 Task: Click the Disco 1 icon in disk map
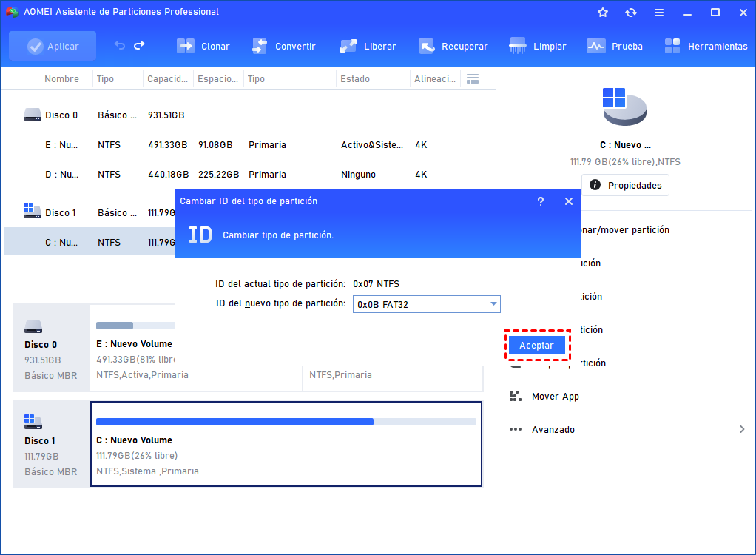pos(33,422)
